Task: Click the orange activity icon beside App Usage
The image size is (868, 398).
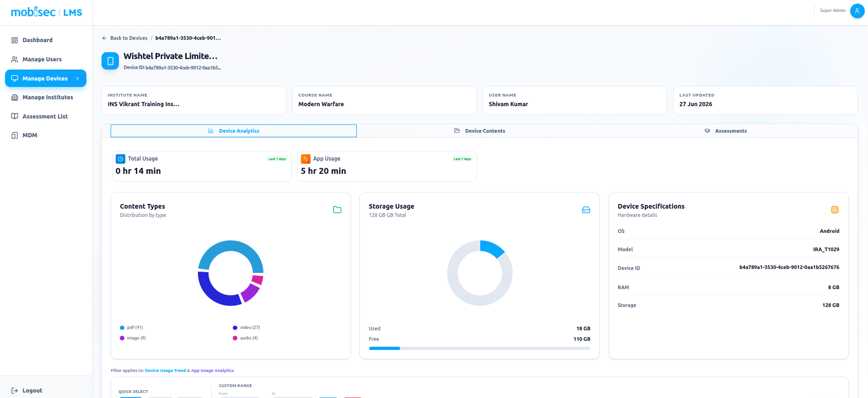Action: pyautogui.click(x=305, y=159)
